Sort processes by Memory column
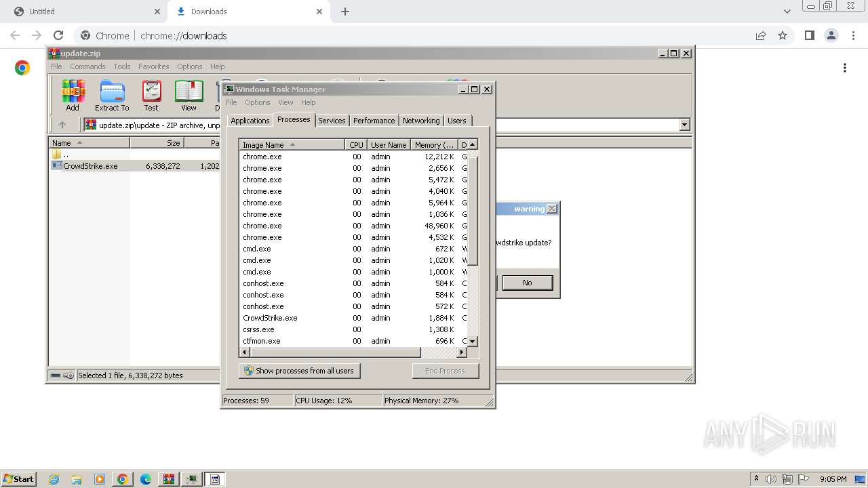Screen dimensions: 868x488 point(435,145)
